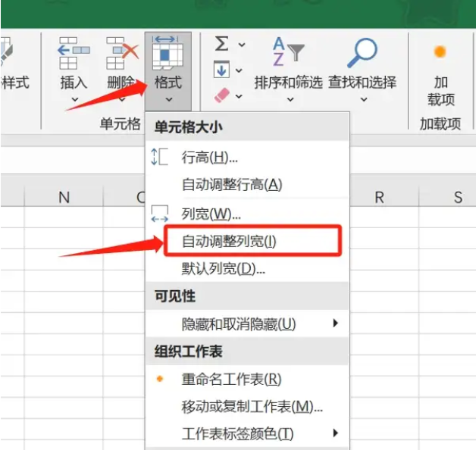Open the 排序和筛选 dropdown chevron
476x450 pixels.
[x=290, y=99]
